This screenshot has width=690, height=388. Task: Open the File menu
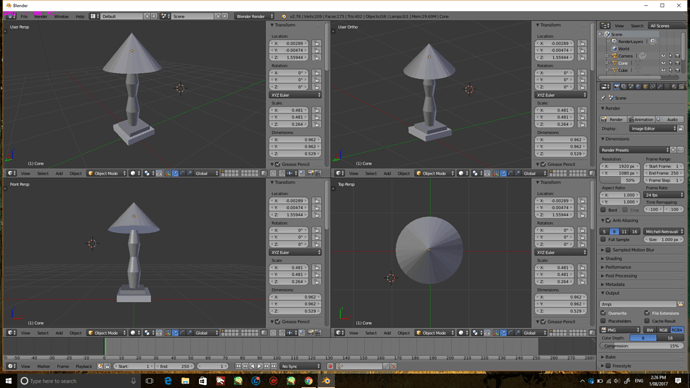click(x=24, y=16)
